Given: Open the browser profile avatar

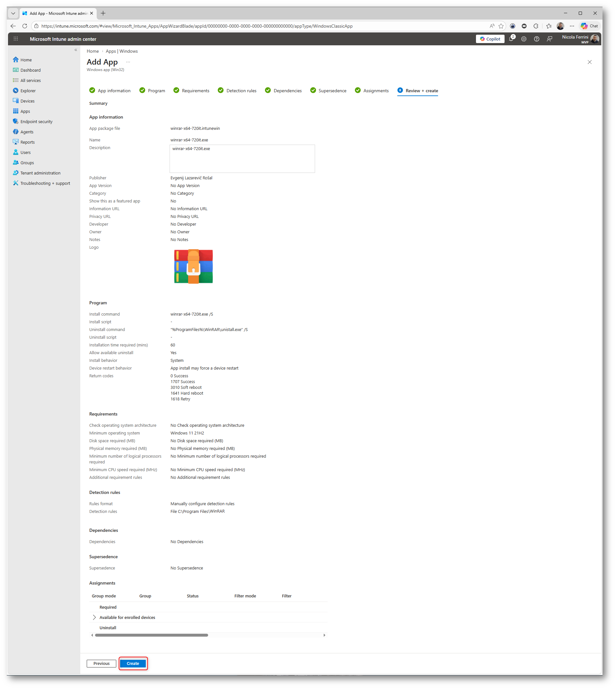Looking at the screenshot, I should 560,26.
